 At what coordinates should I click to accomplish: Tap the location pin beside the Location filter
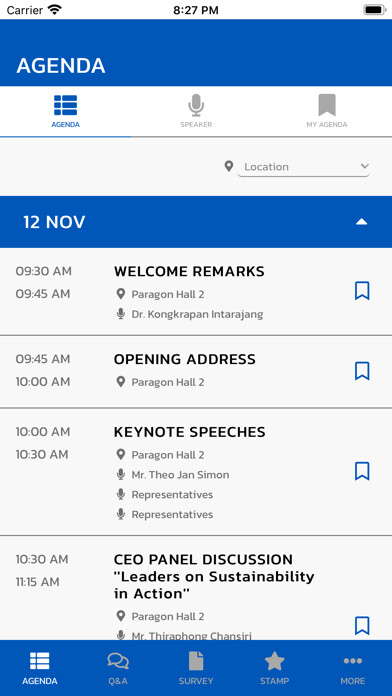[x=229, y=166]
